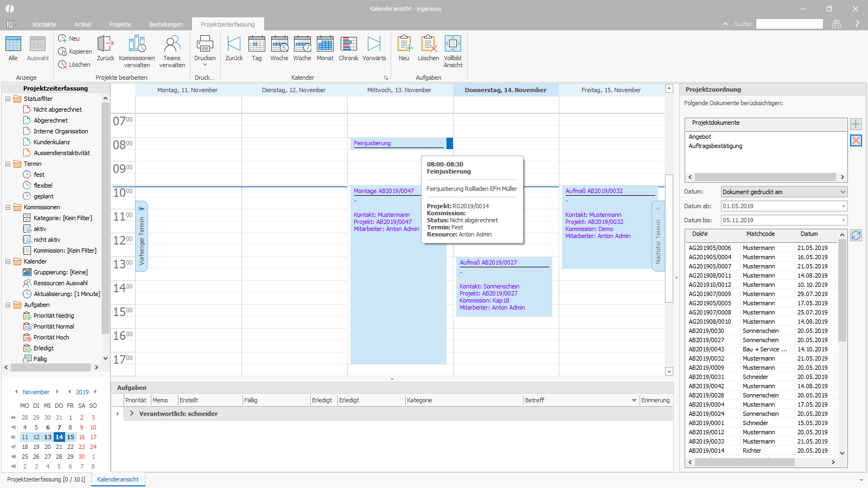Click the Kommissionen verwalten ribbon icon
The image size is (868, 488).
pyautogui.click(x=137, y=45)
